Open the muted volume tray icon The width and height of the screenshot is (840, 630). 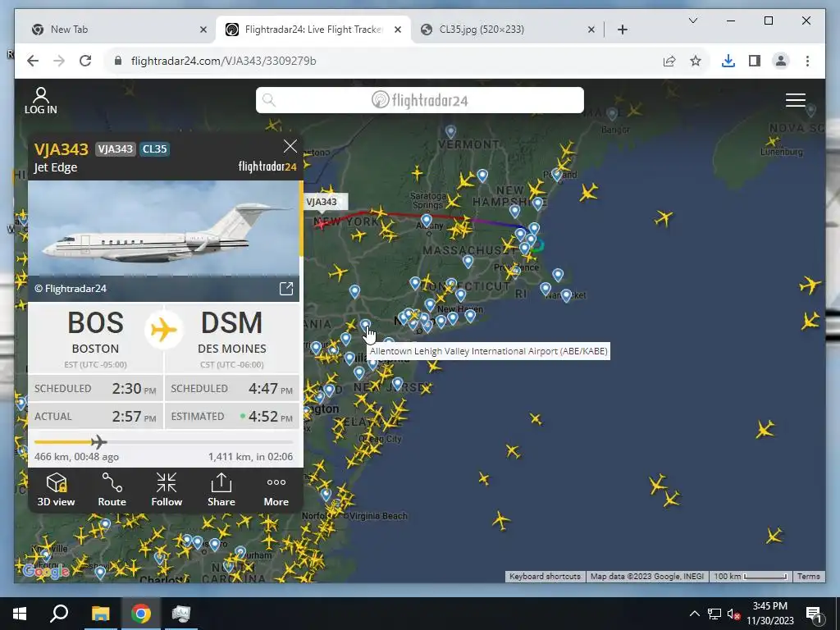(734, 614)
